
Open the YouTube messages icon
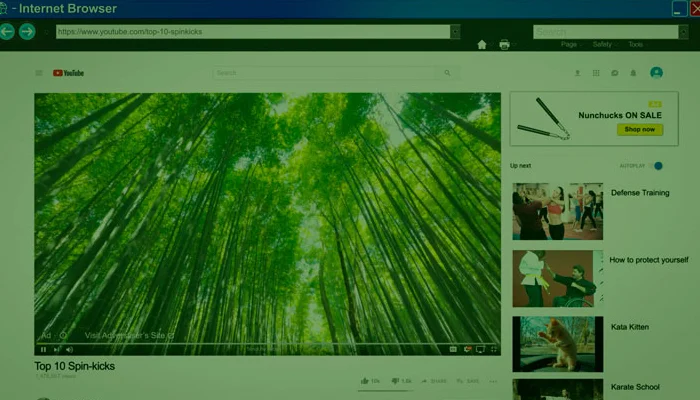coord(615,73)
